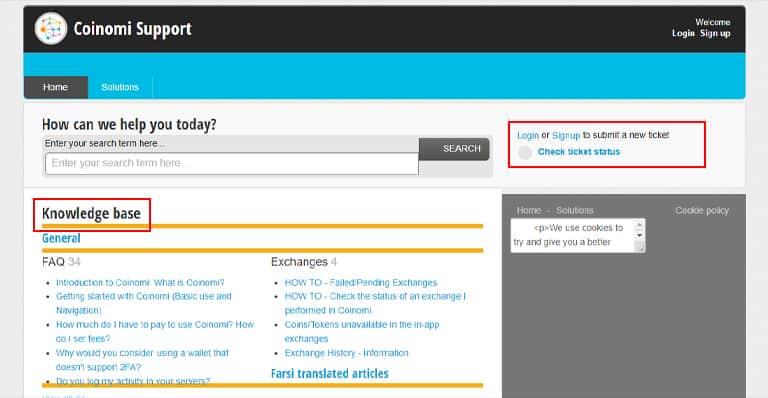Open 'Exchange History - Information' article
The width and height of the screenshot is (768, 398).
pyautogui.click(x=346, y=353)
